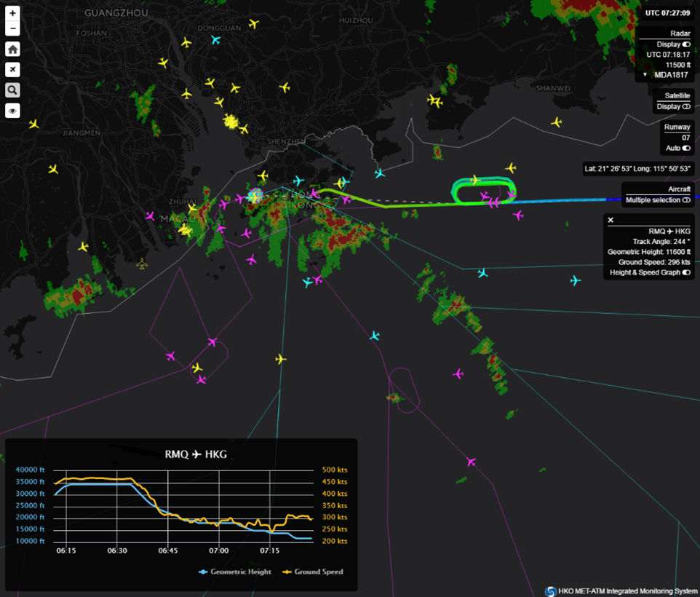Turn off Runway Auto toggle
The width and height of the screenshot is (700, 597).
[686, 148]
